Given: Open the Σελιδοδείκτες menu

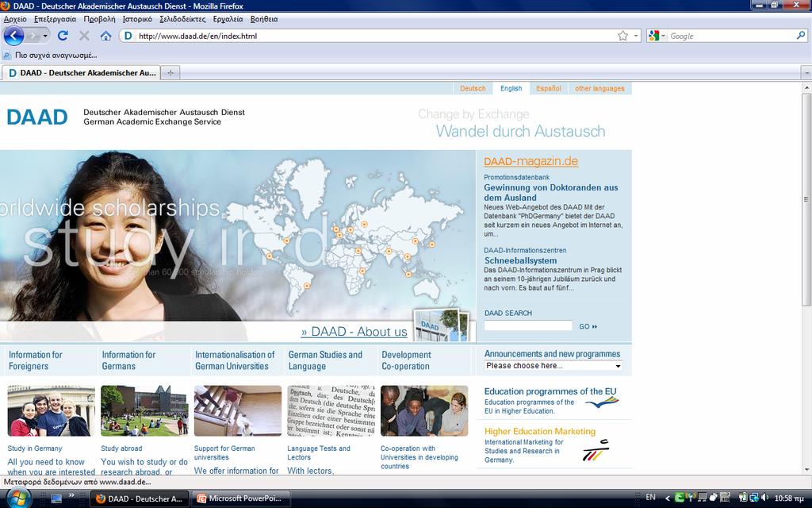Looking at the screenshot, I should (x=182, y=19).
